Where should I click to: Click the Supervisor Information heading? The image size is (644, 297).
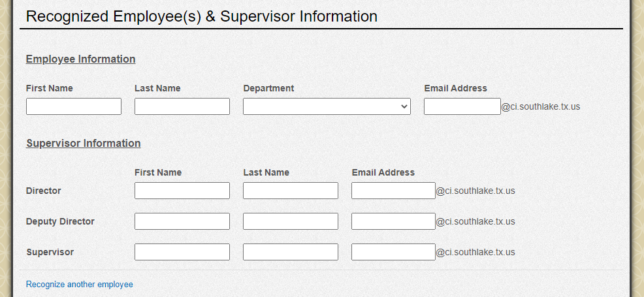(x=84, y=143)
